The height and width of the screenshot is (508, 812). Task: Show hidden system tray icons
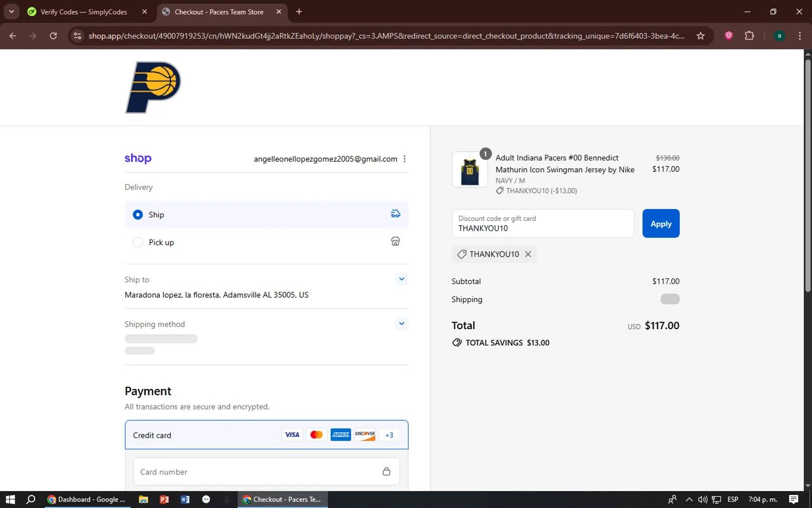689,499
